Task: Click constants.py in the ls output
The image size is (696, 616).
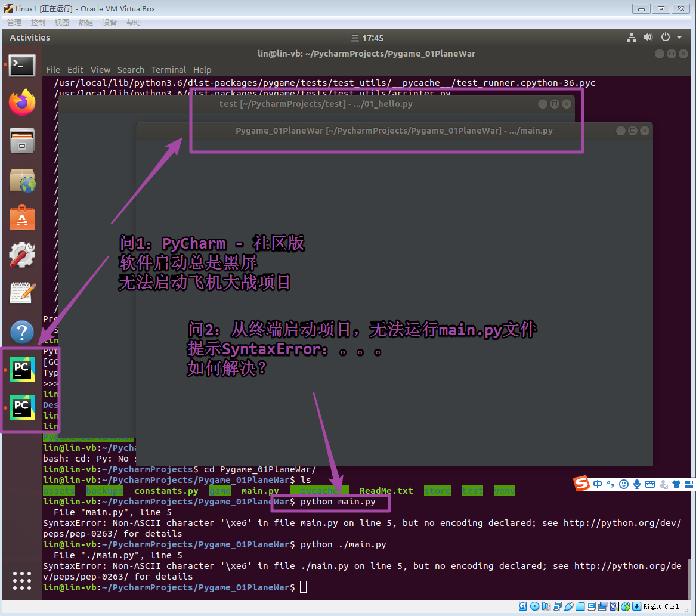Action: [166, 491]
